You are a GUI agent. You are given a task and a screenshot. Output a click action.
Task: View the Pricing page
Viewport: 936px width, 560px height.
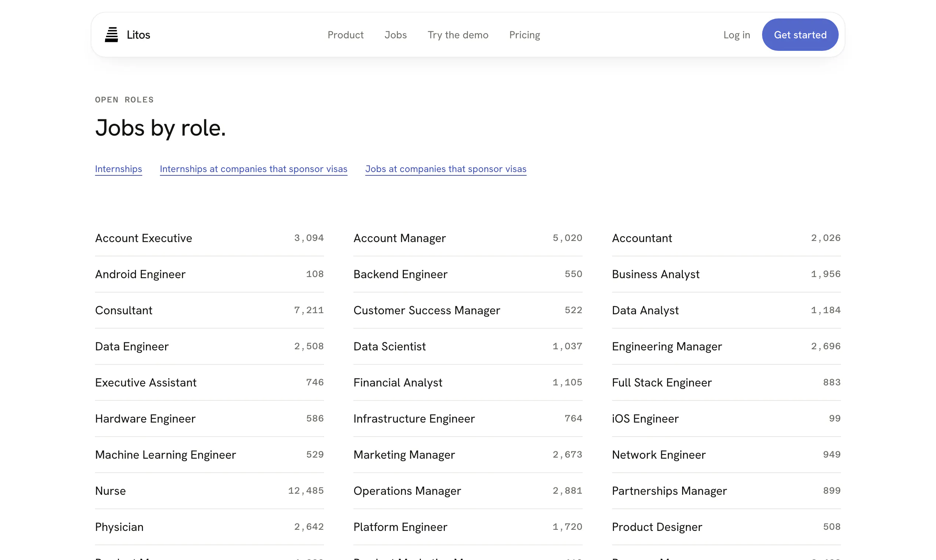tap(525, 35)
